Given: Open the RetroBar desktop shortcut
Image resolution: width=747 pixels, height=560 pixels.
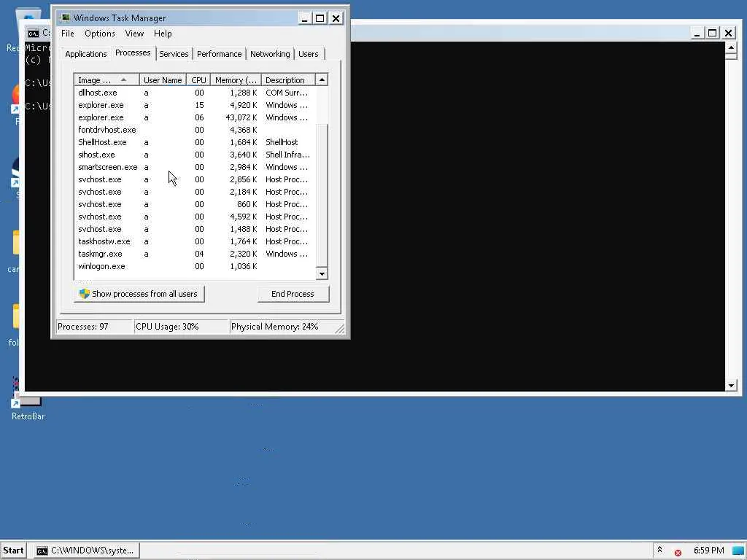Looking at the screenshot, I should click(28, 400).
